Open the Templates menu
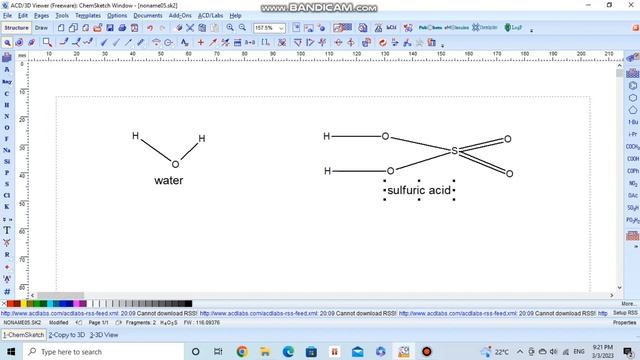This screenshot has width=640, height=360. click(88, 16)
